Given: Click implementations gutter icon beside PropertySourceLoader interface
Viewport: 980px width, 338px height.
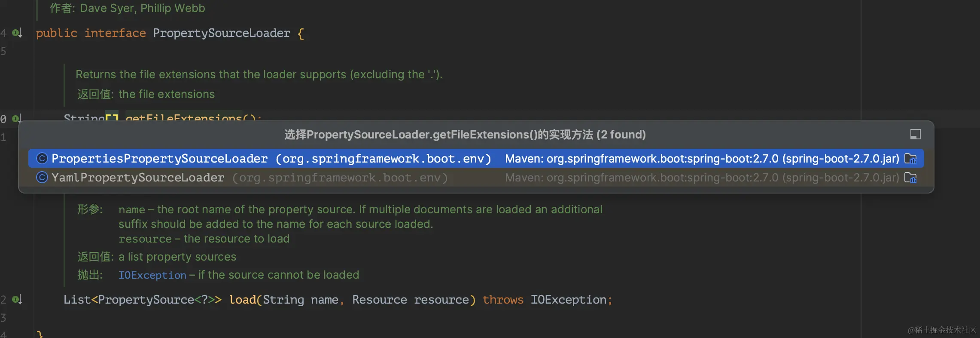Looking at the screenshot, I should pos(17,33).
